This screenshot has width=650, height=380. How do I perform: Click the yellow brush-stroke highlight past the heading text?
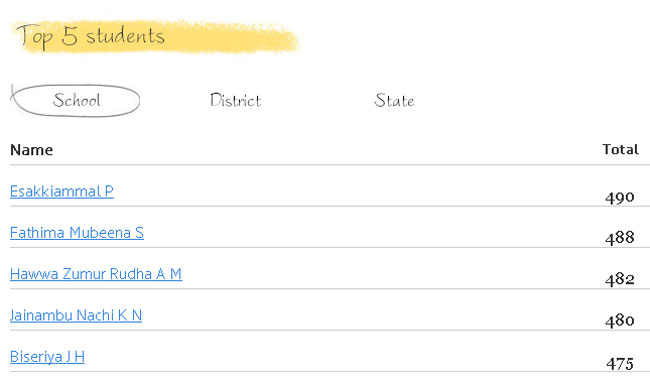pyautogui.click(x=232, y=38)
